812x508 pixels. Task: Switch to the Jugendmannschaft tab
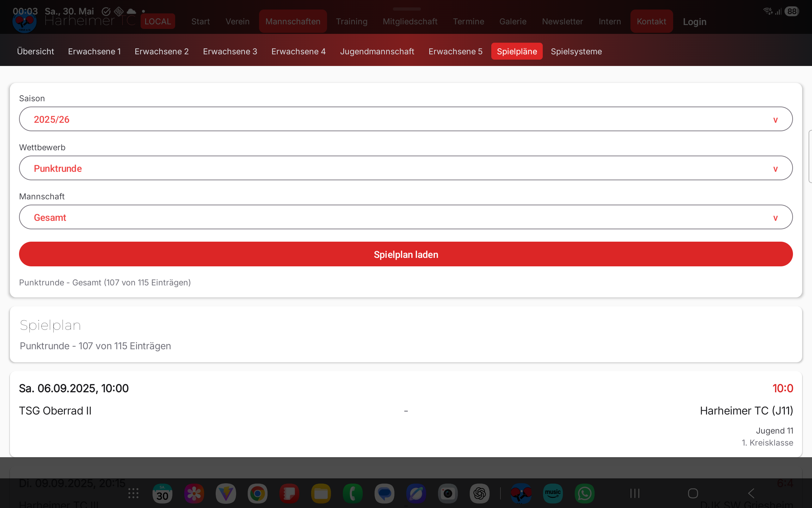[x=377, y=51]
